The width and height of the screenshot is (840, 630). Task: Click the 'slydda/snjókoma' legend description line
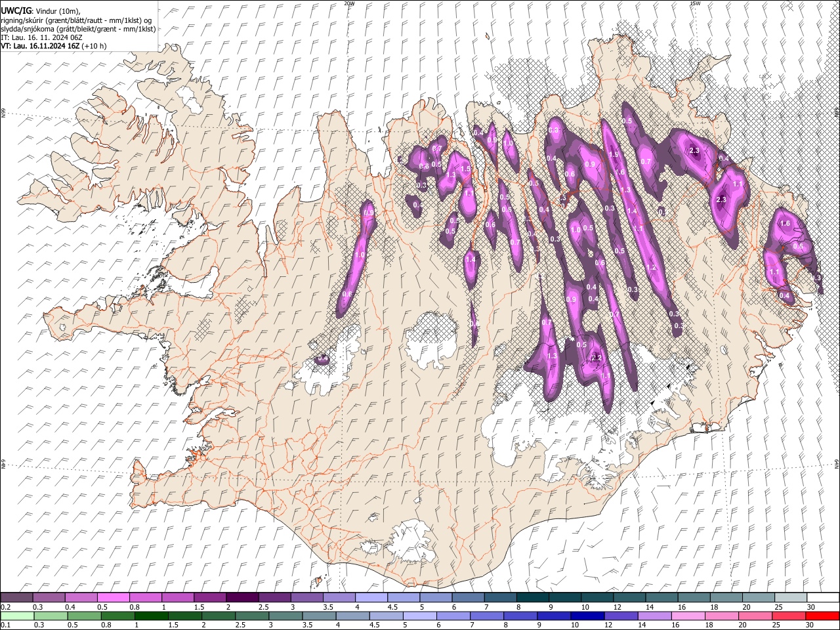[78, 29]
